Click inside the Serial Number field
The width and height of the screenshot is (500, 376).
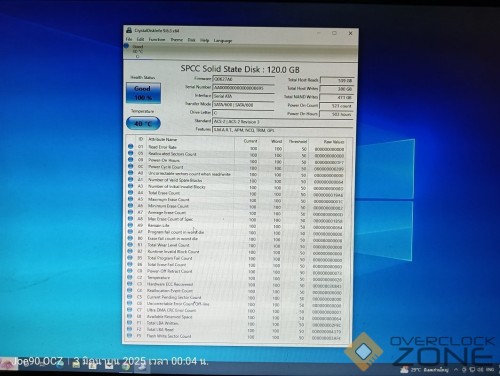click(x=243, y=88)
